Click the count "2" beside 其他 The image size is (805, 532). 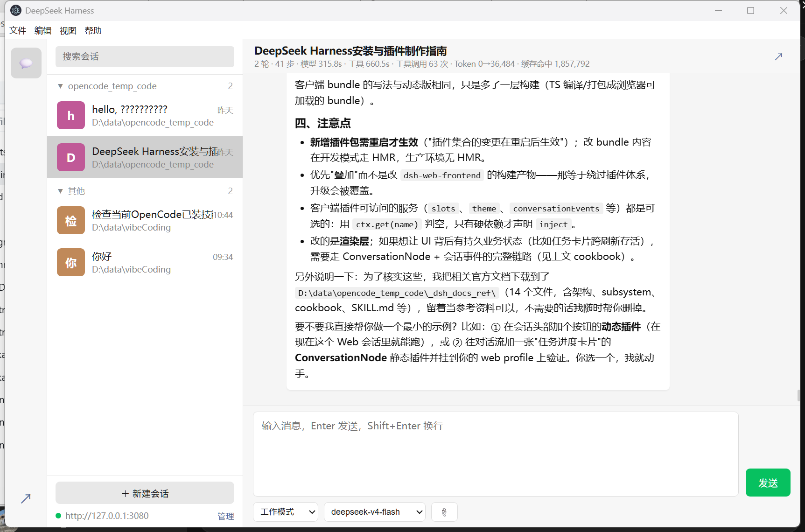(230, 191)
